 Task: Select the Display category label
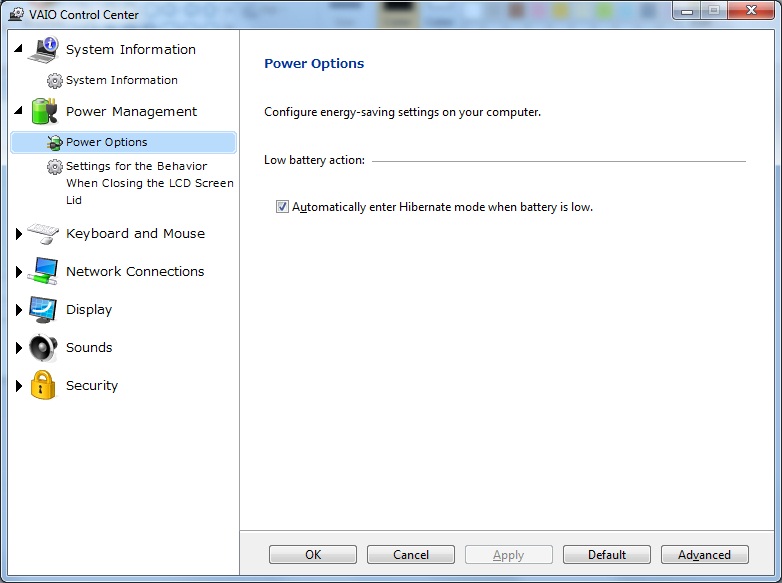(89, 310)
